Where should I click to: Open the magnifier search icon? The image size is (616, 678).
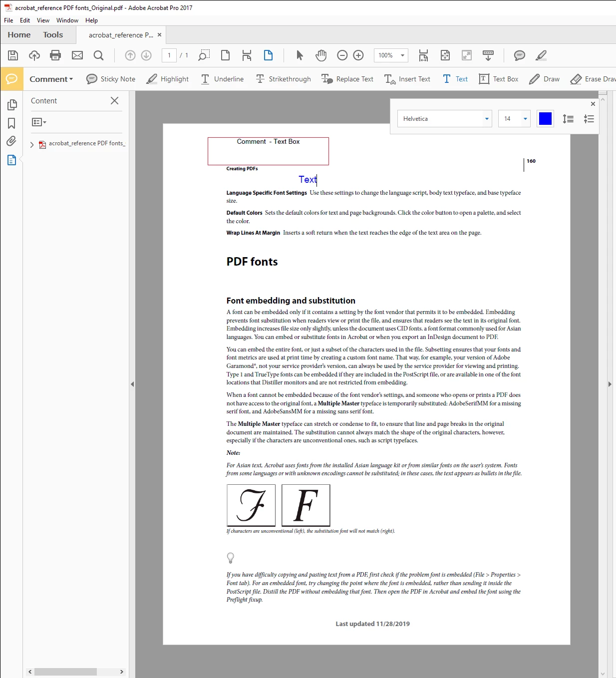click(x=98, y=55)
